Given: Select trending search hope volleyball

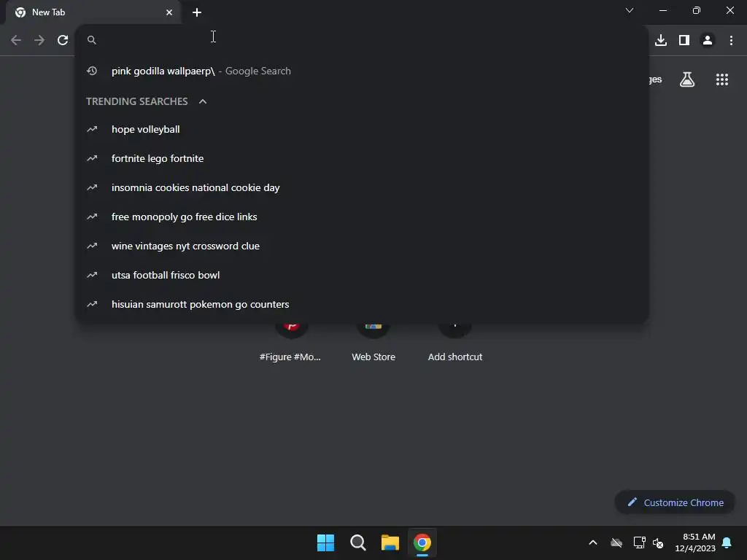Looking at the screenshot, I should click(362, 129).
